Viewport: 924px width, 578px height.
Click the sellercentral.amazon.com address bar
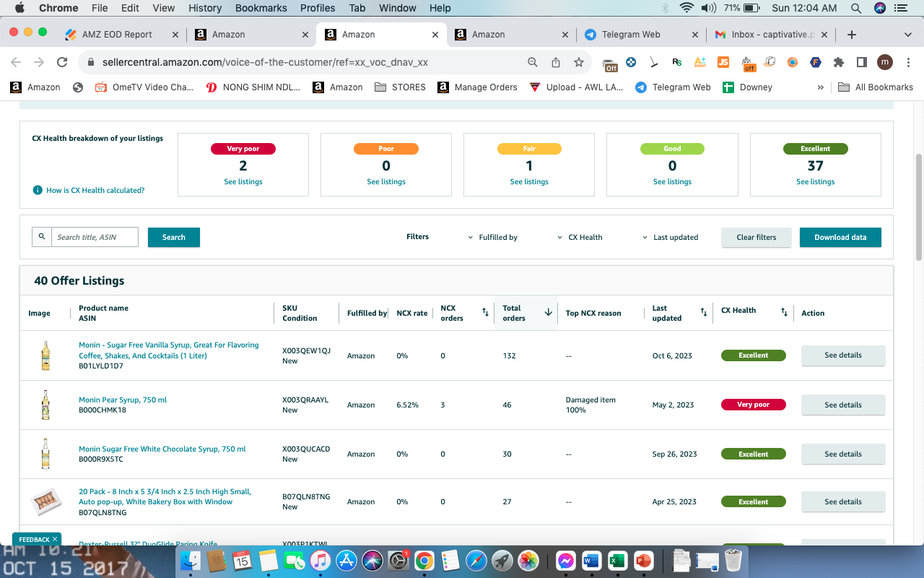click(303, 62)
